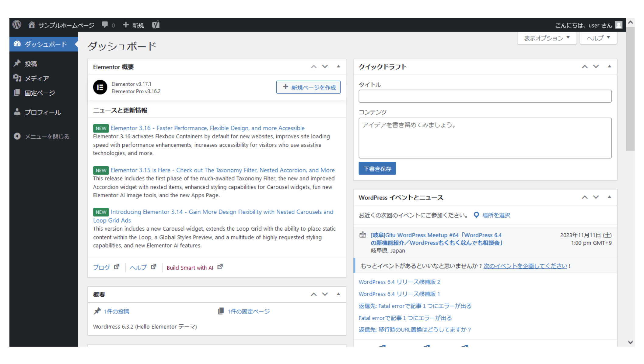Toggle the クイックドラフト panel triangle

tap(609, 66)
